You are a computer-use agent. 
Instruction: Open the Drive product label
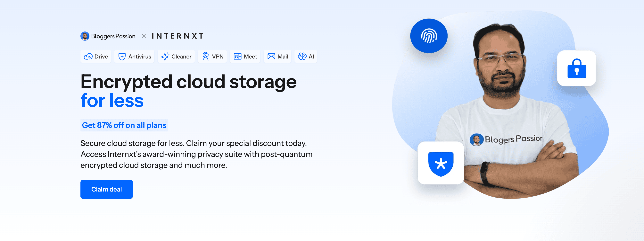(101, 57)
